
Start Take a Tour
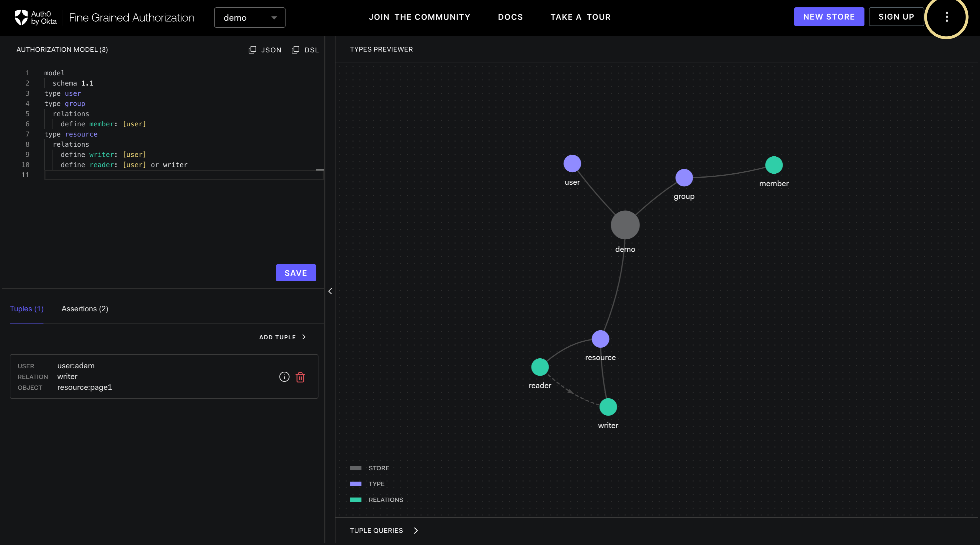coord(580,17)
